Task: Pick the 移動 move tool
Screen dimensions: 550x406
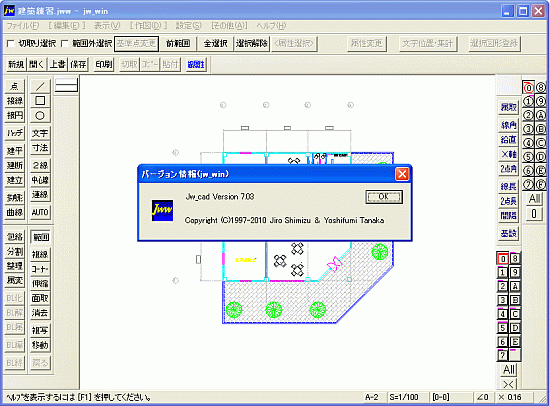Action: tap(40, 345)
